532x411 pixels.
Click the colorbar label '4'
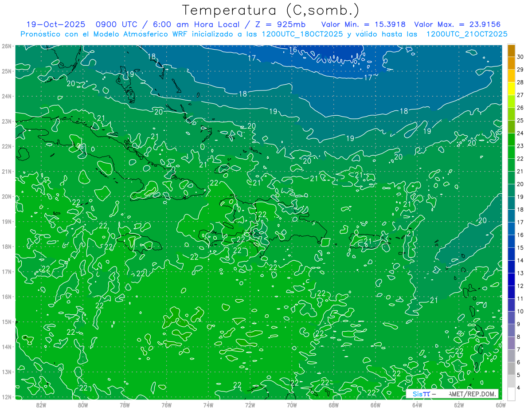[519, 388]
